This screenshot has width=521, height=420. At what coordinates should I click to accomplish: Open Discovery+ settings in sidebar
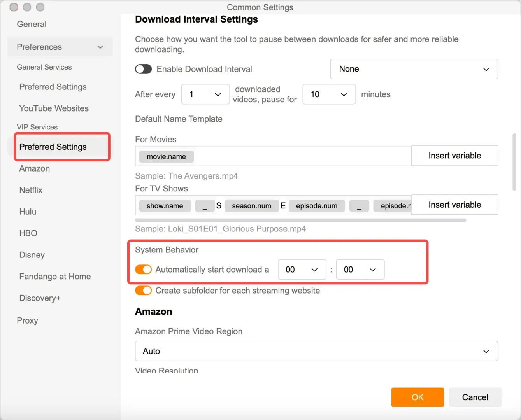[40, 298]
